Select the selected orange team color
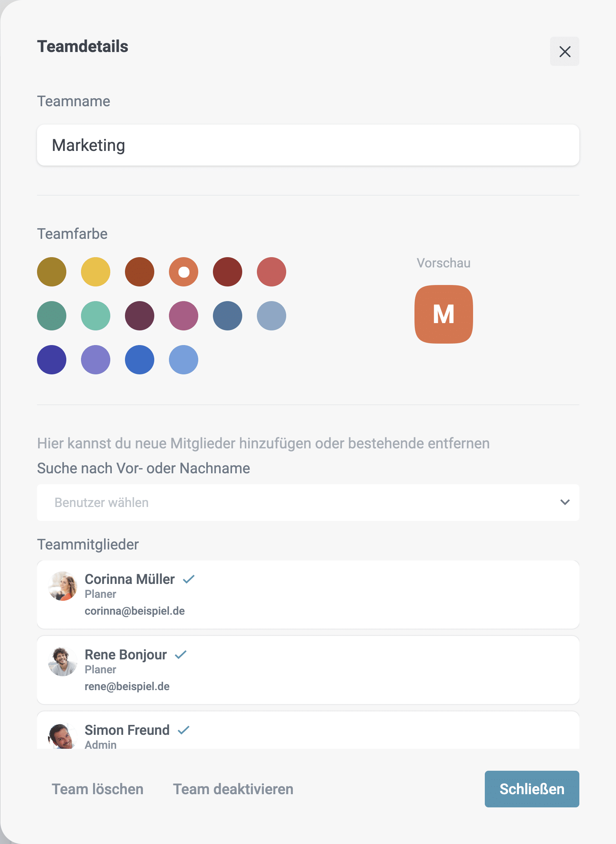 point(184,272)
